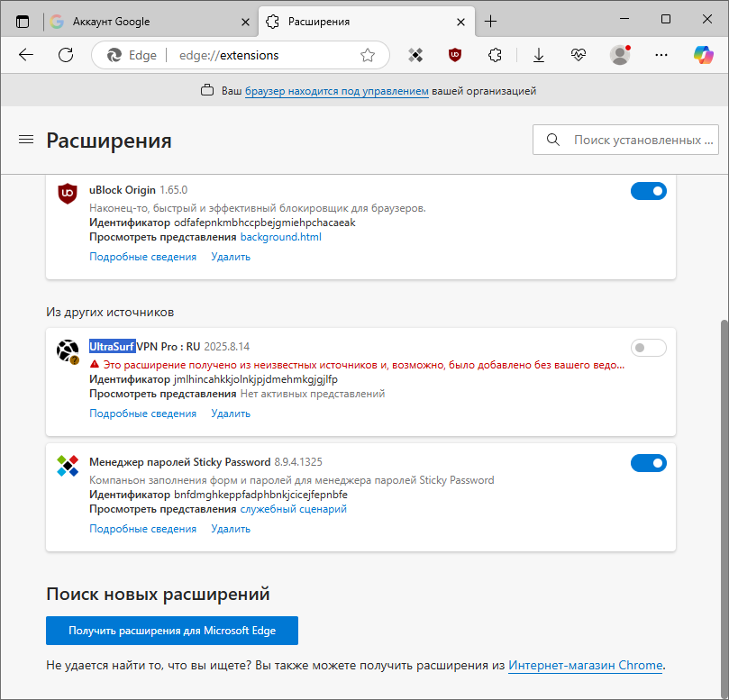Close the Расширения tab
This screenshot has height=700, width=729.
point(460,22)
